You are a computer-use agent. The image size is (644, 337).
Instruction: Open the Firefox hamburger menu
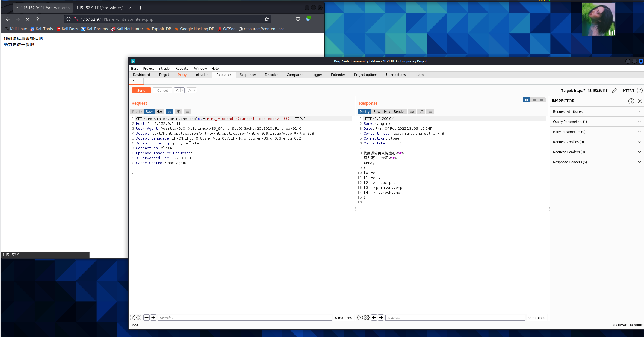[318, 19]
